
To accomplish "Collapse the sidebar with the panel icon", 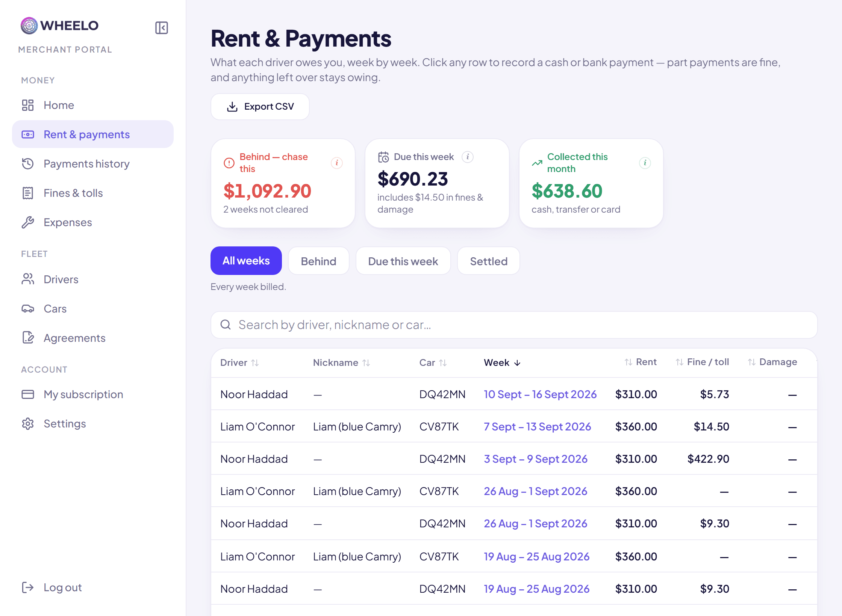I will click(x=162, y=28).
